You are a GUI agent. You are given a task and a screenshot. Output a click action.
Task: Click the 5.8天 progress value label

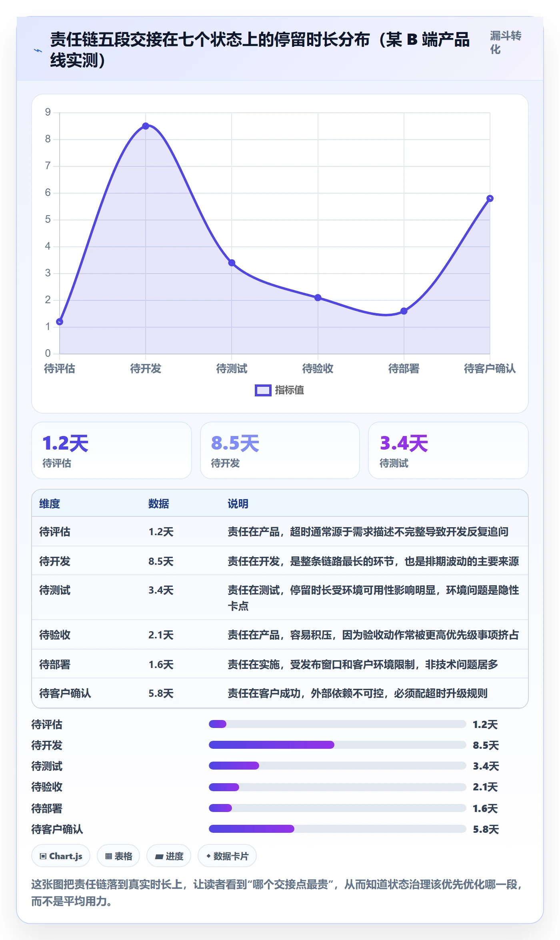pyautogui.click(x=486, y=829)
